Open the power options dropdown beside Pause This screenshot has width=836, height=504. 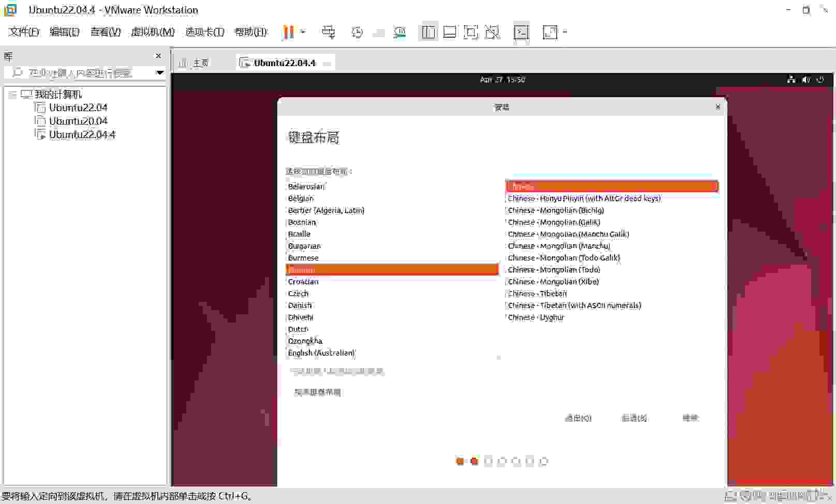point(303,32)
